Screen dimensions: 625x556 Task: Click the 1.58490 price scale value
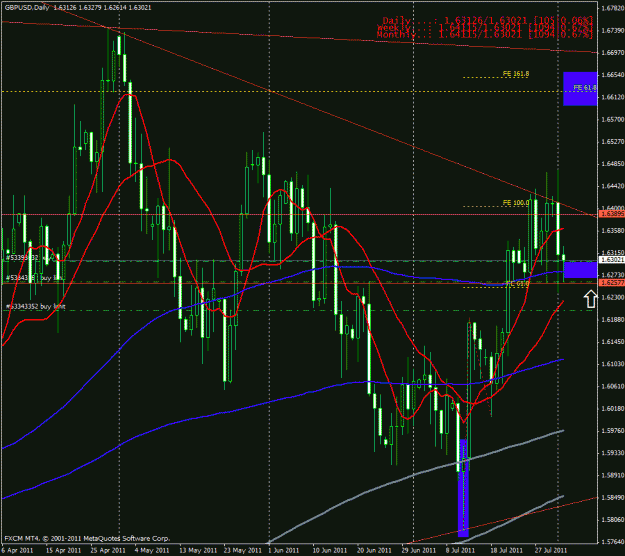point(612,497)
